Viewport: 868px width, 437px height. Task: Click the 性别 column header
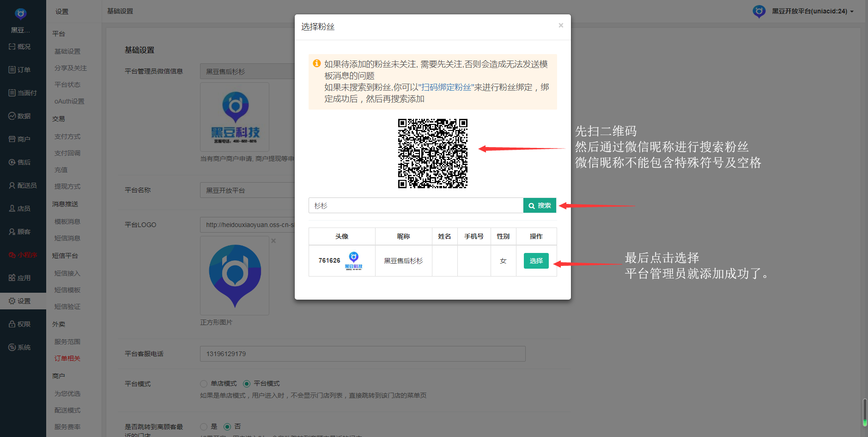tap(503, 236)
